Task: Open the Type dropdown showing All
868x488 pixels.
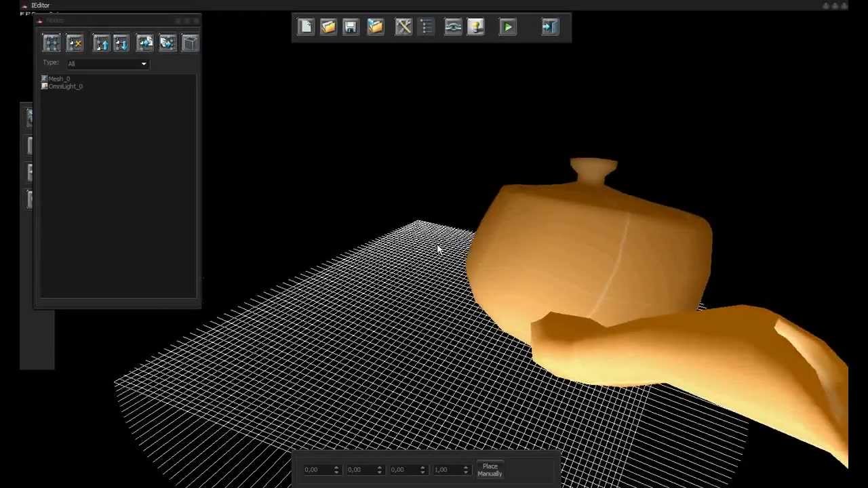Action: pos(107,64)
